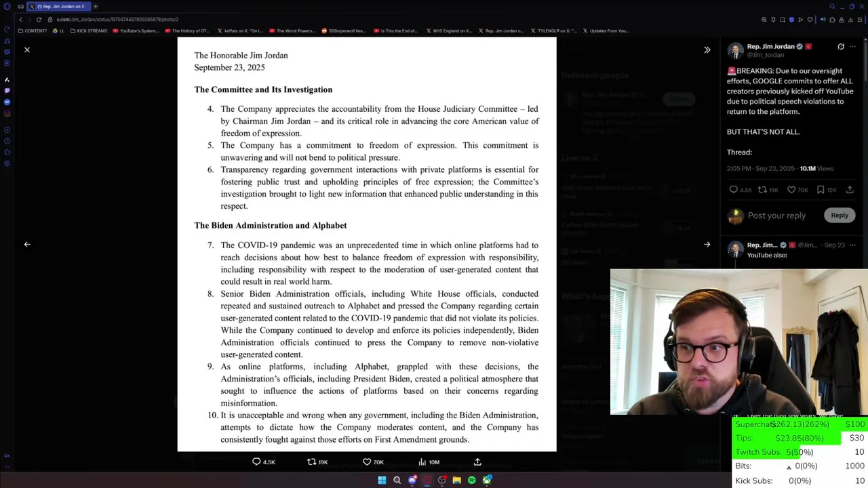868x488 pixels.
Task: Click the tweet timestamp 2:05 PM Sep 23, 2025
Action: (761, 169)
